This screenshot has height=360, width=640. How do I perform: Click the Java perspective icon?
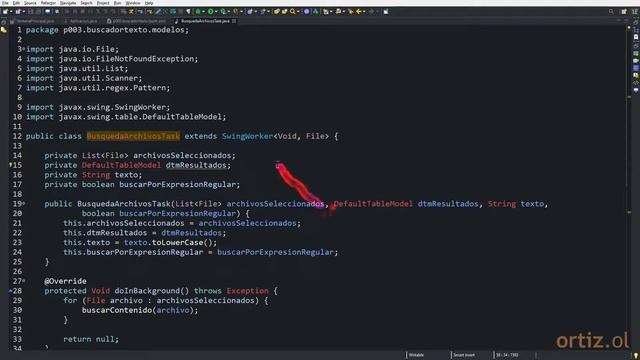(635, 11)
